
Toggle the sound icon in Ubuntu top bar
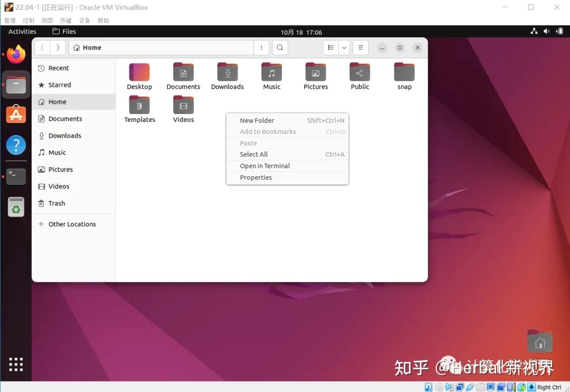(x=547, y=31)
